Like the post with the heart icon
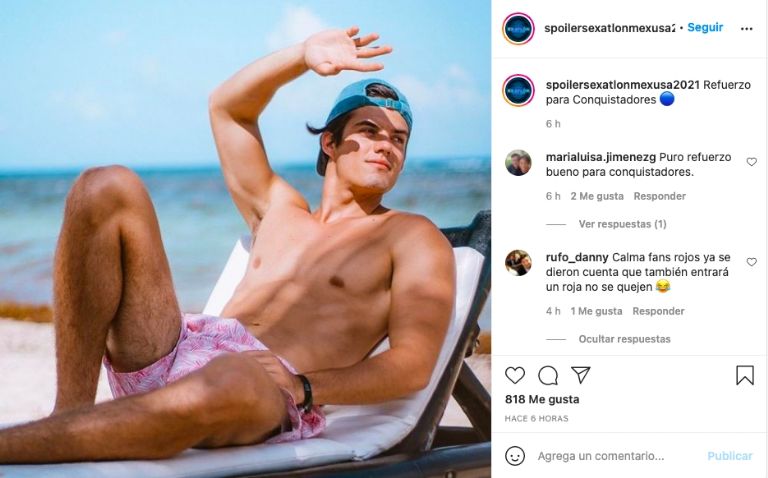 [515, 376]
